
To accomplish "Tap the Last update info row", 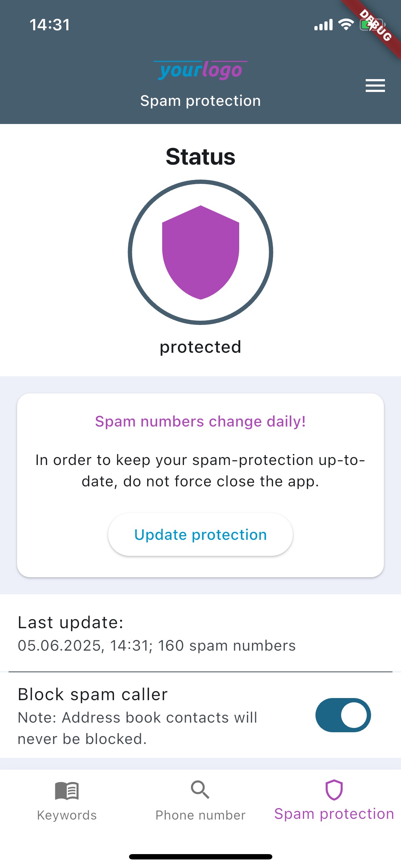I will 157,634.
